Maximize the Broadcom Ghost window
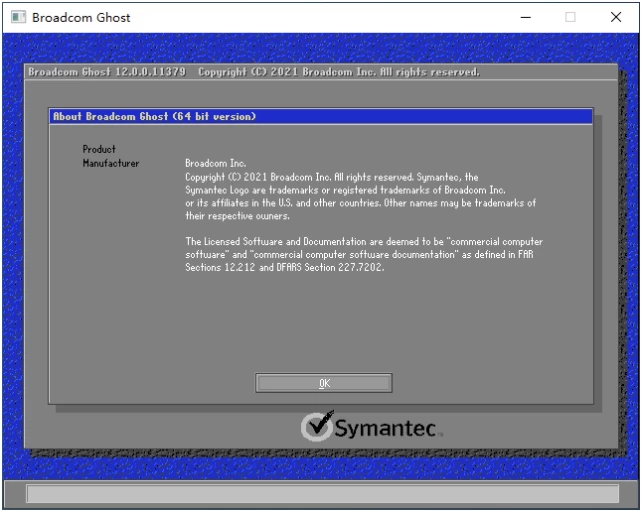The width and height of the screenshot is (641, 511). point(570,17)
